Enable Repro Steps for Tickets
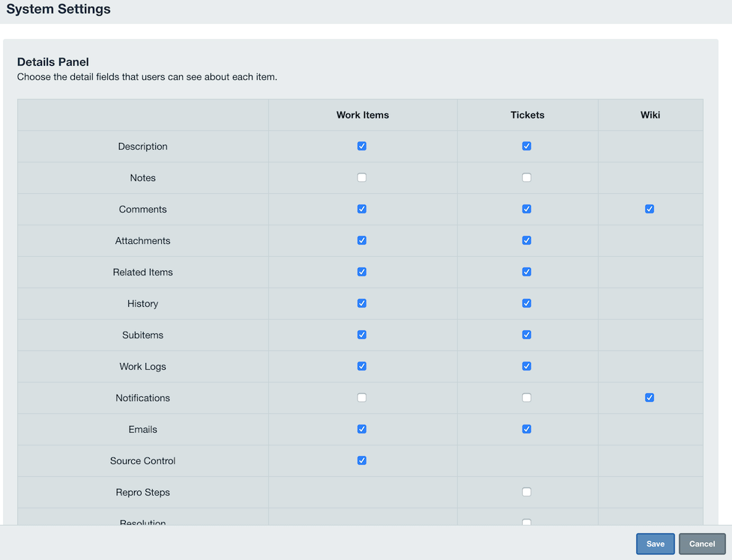Screen dimensions: 732x560 click(527, 492)
